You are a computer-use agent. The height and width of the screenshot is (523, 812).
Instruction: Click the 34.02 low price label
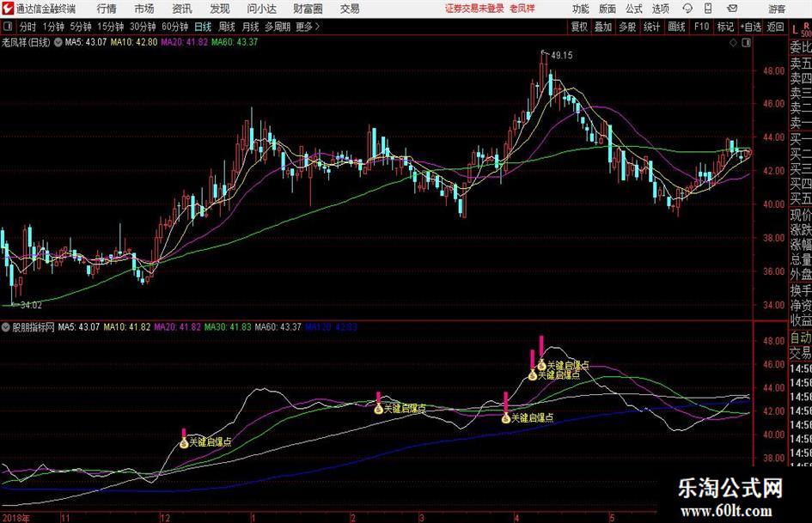click(x=31, y=306)
